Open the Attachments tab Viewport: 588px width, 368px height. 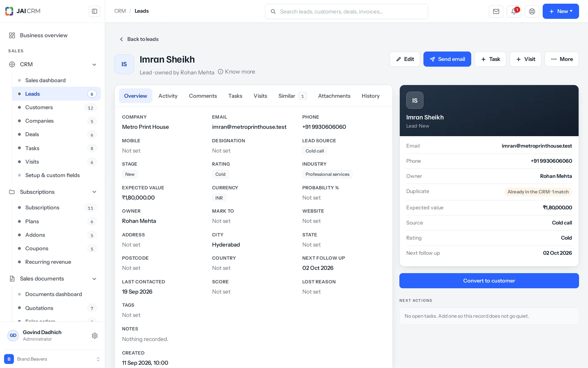click(x=334, y=96)
